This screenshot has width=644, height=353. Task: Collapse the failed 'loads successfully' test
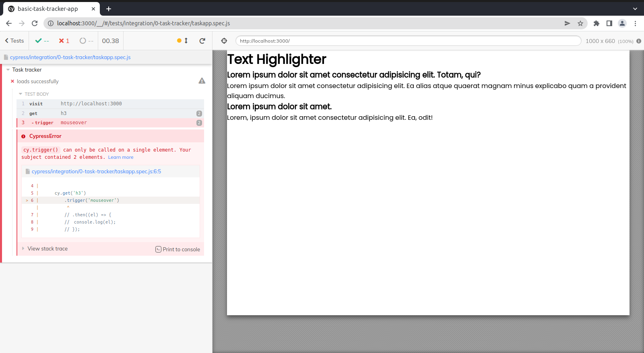pos(37,81)
